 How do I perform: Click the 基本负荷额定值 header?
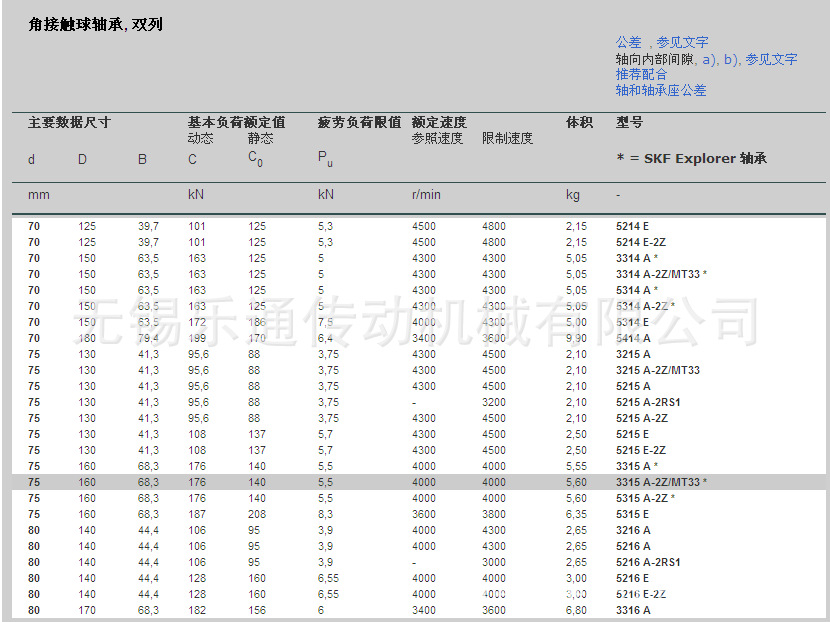(x=237, y=123)
